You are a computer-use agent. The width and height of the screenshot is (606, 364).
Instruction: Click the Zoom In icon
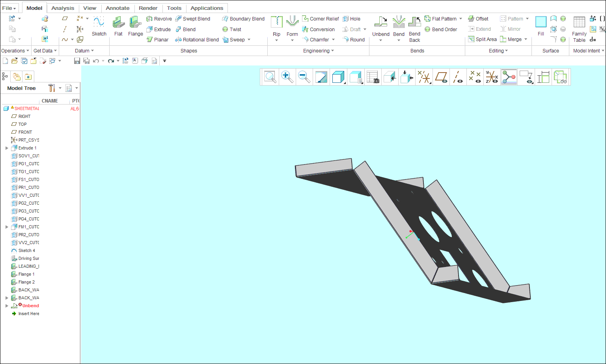click(x=287, y=77)
